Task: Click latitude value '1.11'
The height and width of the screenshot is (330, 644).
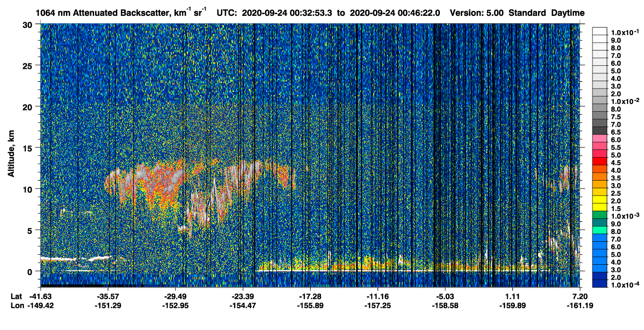Action: pos(512,296)
